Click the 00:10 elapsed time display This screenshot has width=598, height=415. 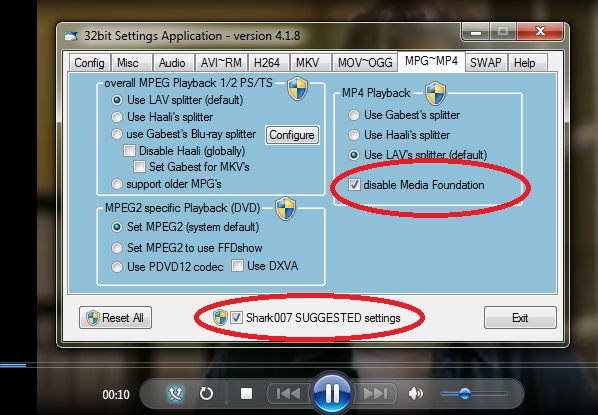116,394
